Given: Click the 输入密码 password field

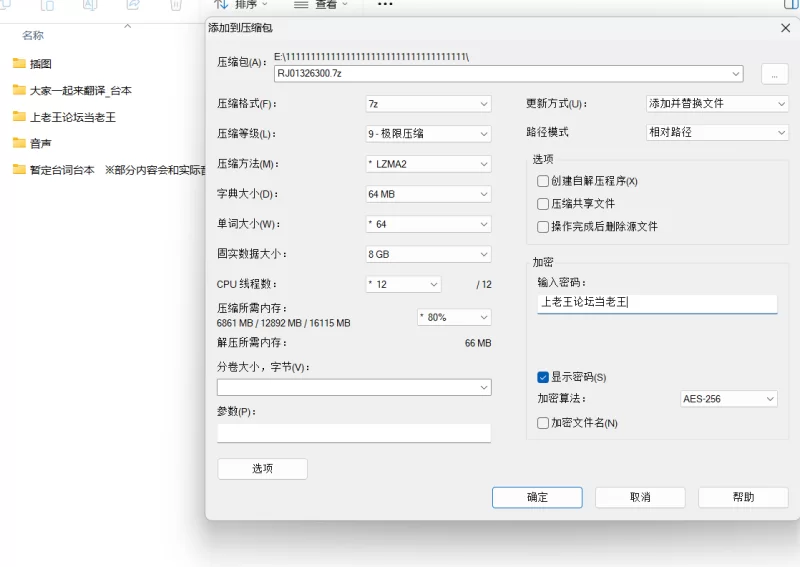Looking at the screenshot, I should pos(657,303).
